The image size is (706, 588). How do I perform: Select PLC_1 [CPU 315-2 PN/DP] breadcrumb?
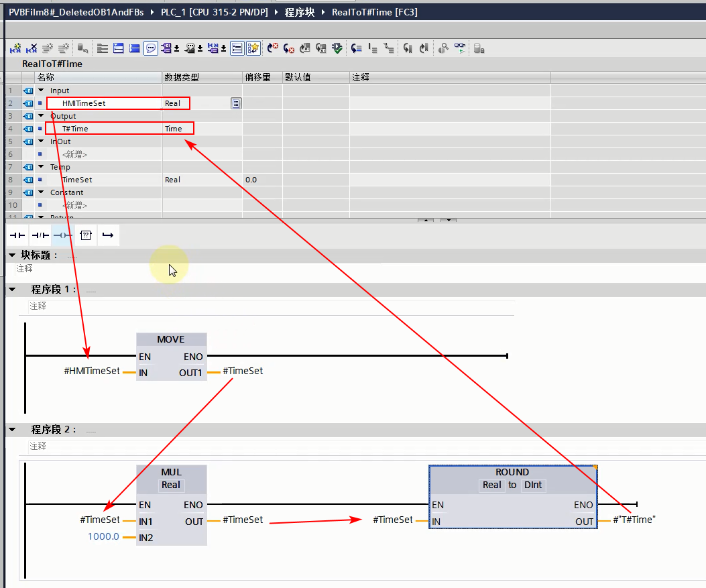[215, 12]
